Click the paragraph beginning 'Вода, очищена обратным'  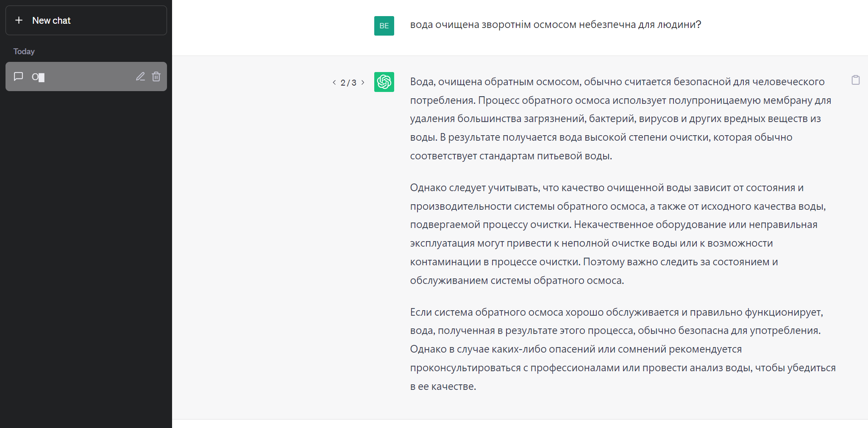(x=620, y=119)
